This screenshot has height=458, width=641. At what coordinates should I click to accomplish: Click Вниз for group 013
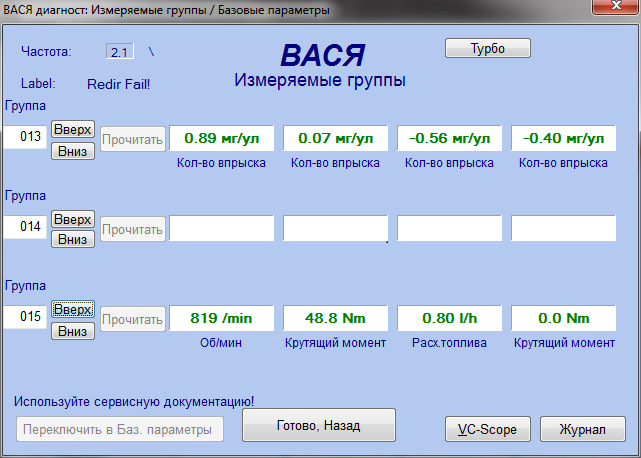pyautogui.click(x=73, y=151)
